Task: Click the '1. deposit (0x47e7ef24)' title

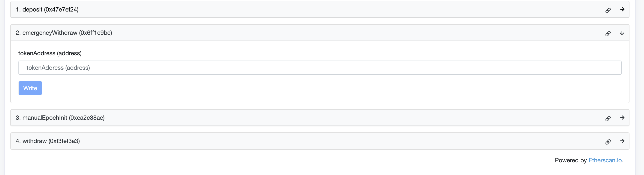Action: (x=47, y=9)
